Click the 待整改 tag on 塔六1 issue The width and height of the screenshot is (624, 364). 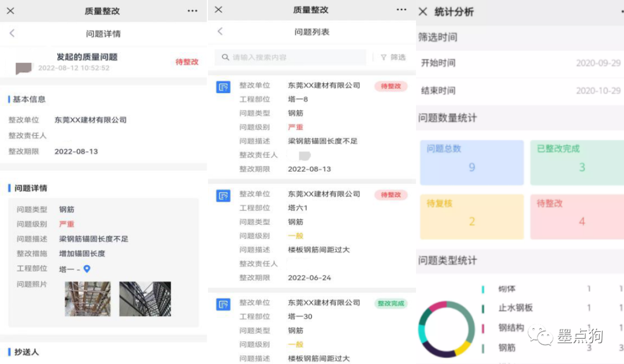click(391, 195)
